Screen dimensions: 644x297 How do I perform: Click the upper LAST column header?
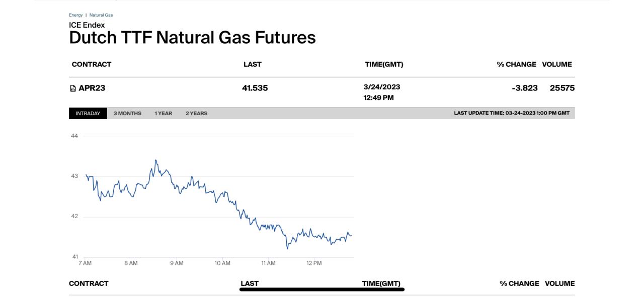(x=253, y=64)
